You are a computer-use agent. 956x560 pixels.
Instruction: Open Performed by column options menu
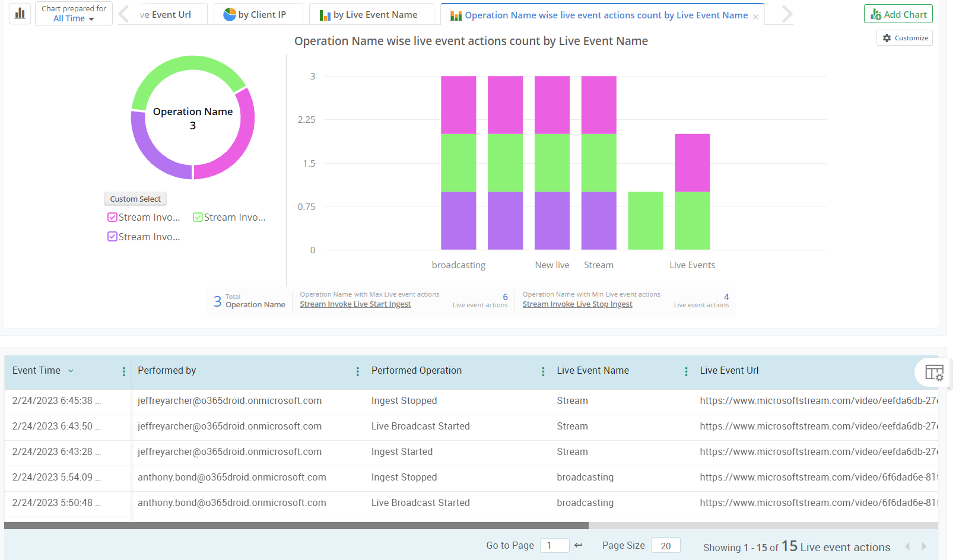click(x=357, y=371)
